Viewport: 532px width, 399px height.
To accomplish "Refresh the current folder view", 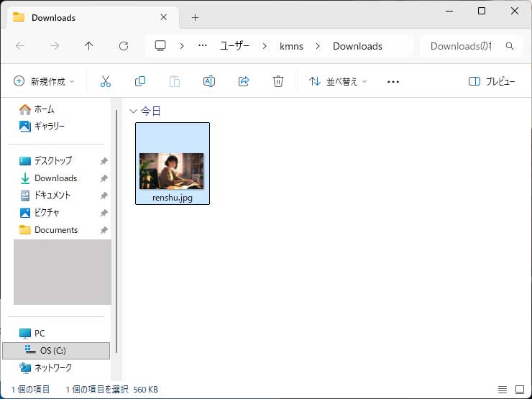I will [x=124, y=46].
